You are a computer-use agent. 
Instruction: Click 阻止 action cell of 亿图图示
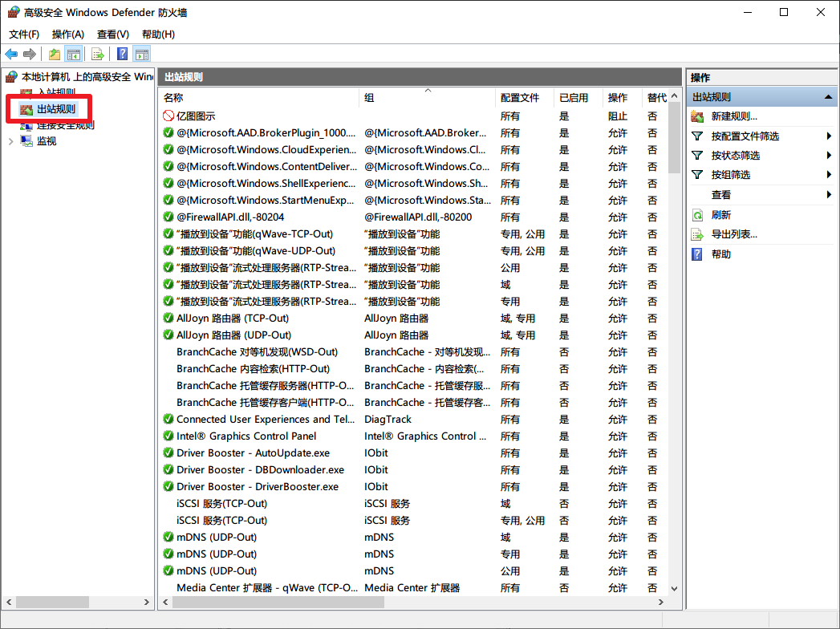[618, 116]
